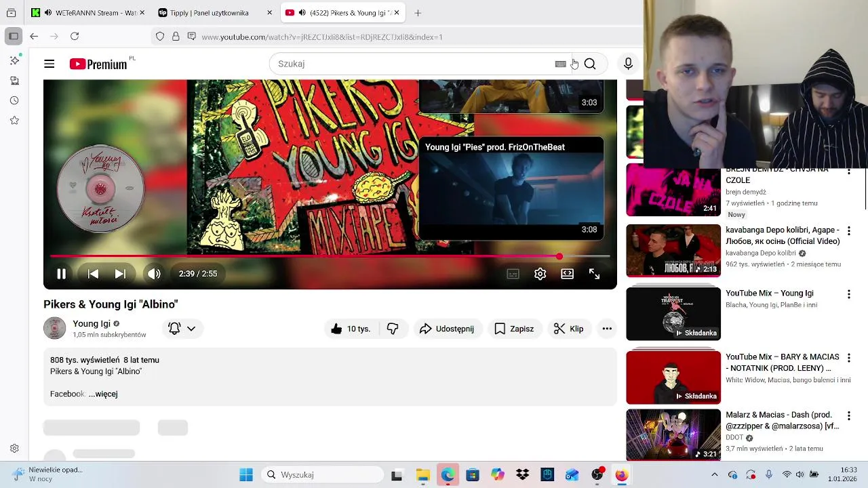Open options menu for kavabanga Depo kolibri video
This screenshot has height=488, width=868.
848,231
